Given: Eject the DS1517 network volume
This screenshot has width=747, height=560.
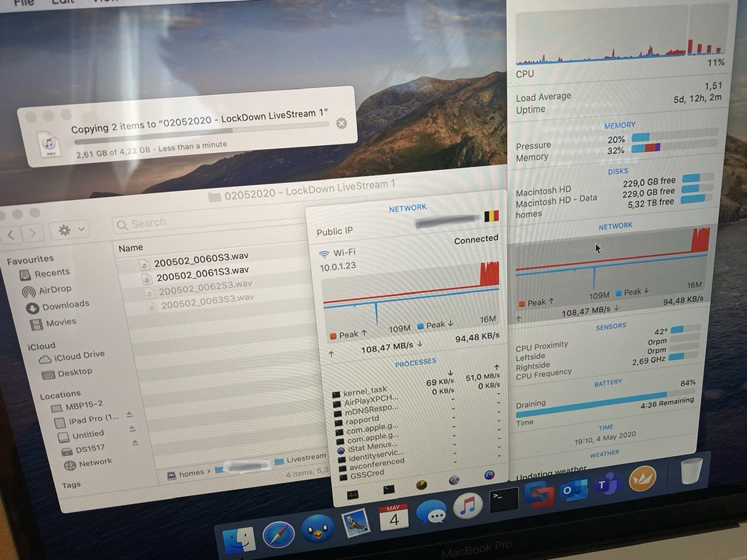Looking at the screenshot, I should point(135,443).
